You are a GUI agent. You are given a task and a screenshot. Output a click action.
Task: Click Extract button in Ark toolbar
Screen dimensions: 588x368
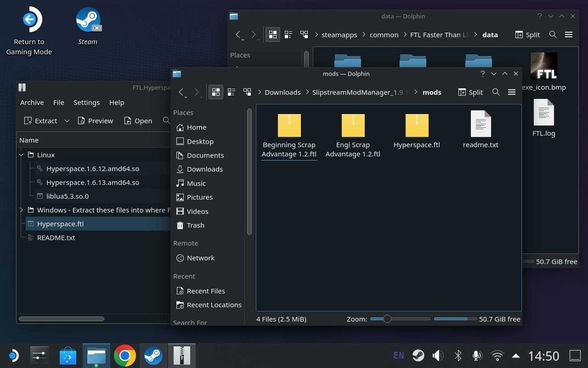(40, 121)
